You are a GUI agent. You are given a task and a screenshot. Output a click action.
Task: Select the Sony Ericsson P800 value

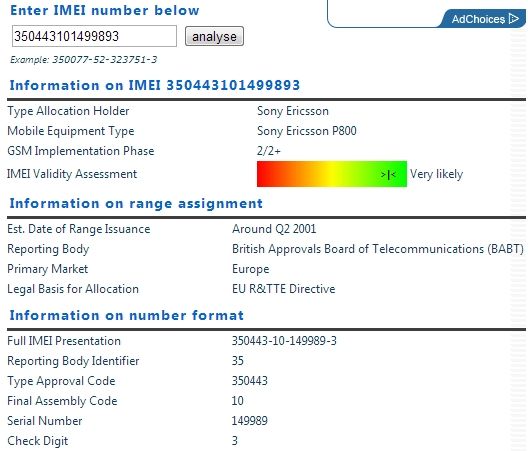[307, 131]
